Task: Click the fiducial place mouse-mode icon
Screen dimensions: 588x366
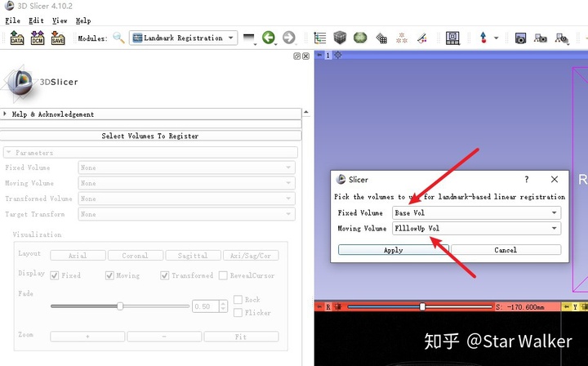Action: tap(483, 38)
